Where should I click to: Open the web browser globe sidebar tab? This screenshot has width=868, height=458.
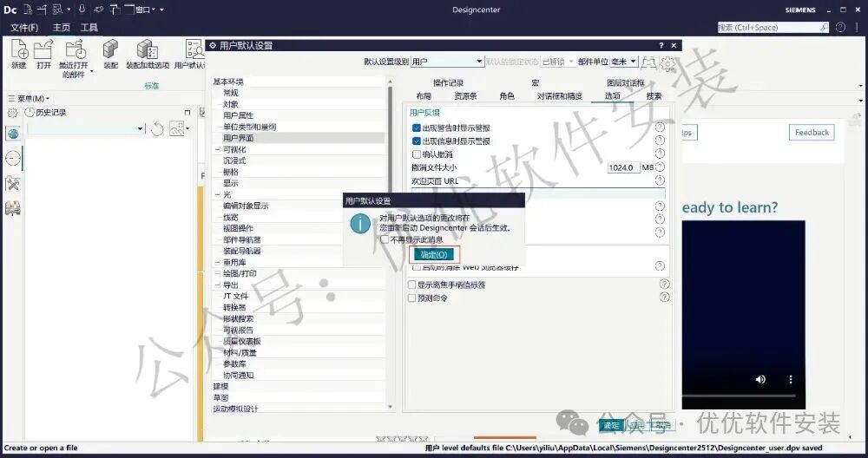click(13, 134)
